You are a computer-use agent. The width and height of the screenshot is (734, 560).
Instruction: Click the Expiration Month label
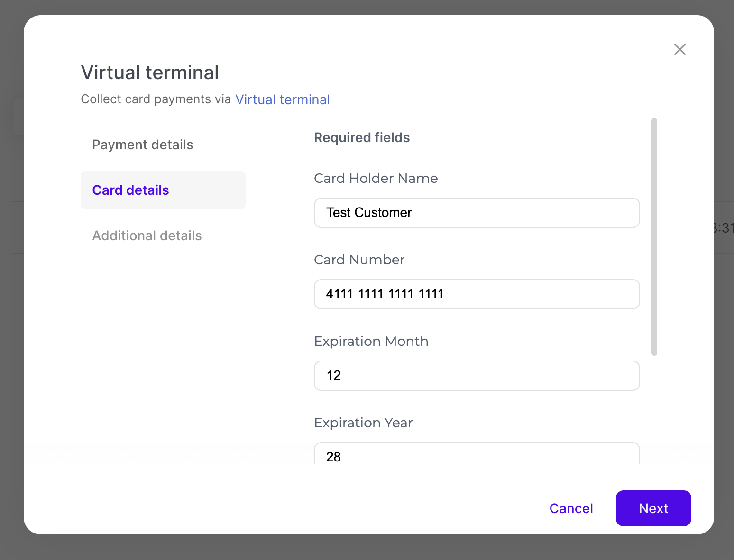coord(371,341)
